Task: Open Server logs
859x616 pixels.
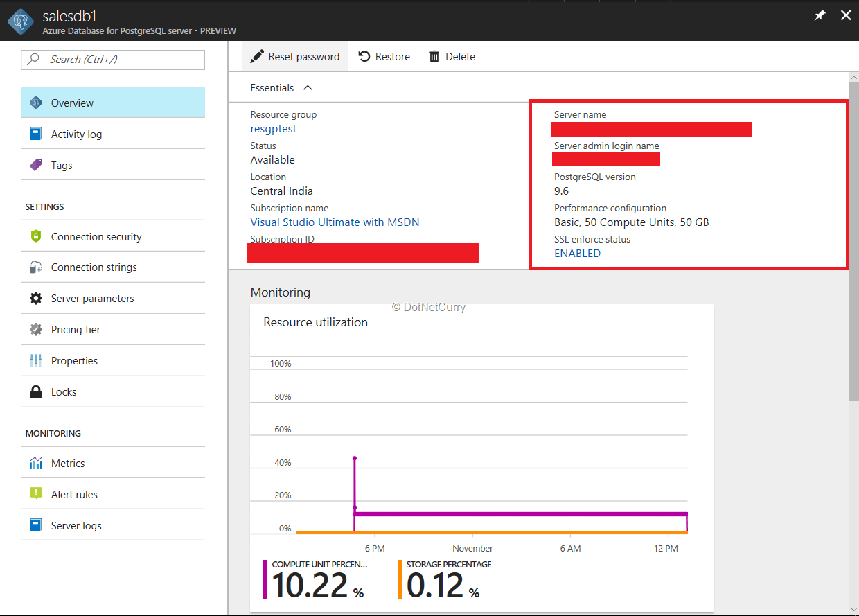Action: 113,525
